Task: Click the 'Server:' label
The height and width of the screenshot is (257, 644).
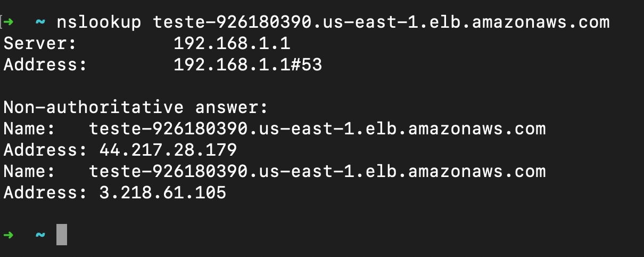Action: [x=40, y=44]
